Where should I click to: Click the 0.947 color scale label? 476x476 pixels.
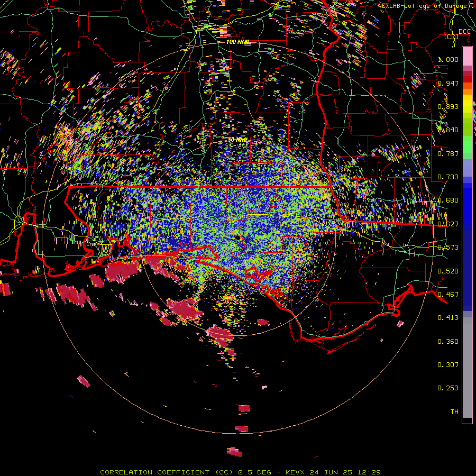point(448,83)
